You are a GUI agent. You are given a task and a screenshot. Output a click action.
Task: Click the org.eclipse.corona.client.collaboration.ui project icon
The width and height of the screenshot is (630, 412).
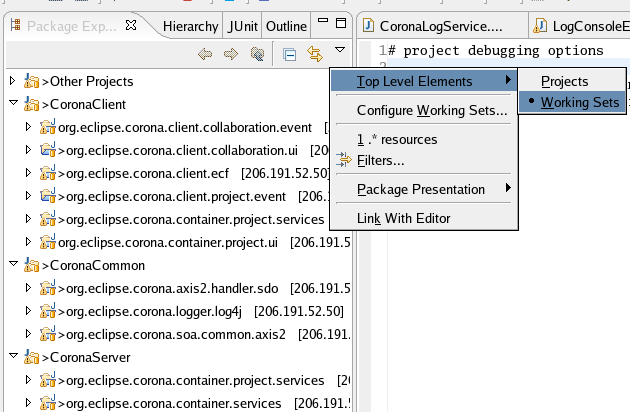[47, 150]
